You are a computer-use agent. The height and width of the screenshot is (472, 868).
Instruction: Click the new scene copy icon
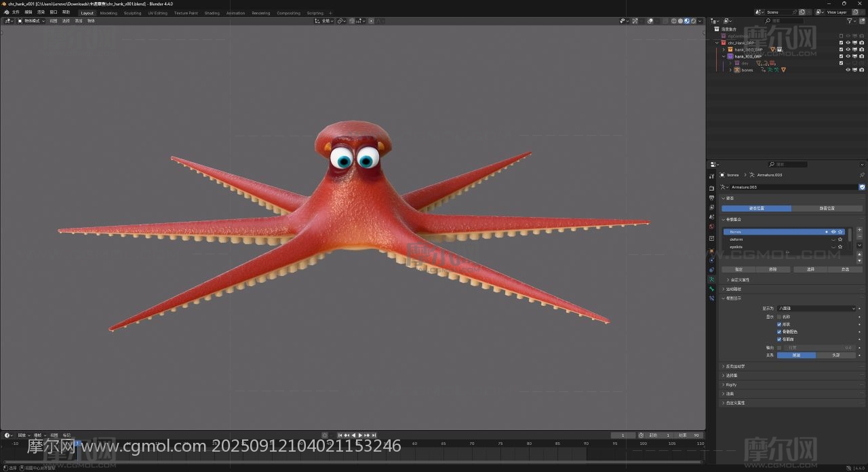(802, 12)
